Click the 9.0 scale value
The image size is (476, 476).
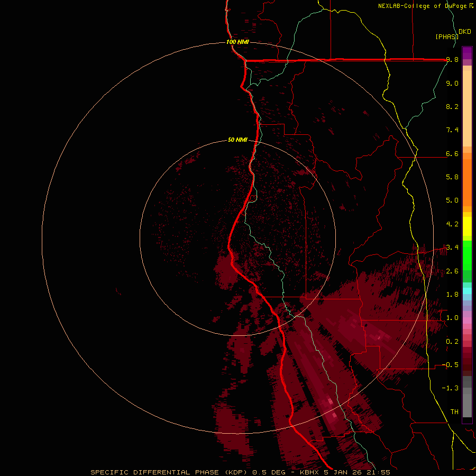[452, 83]
